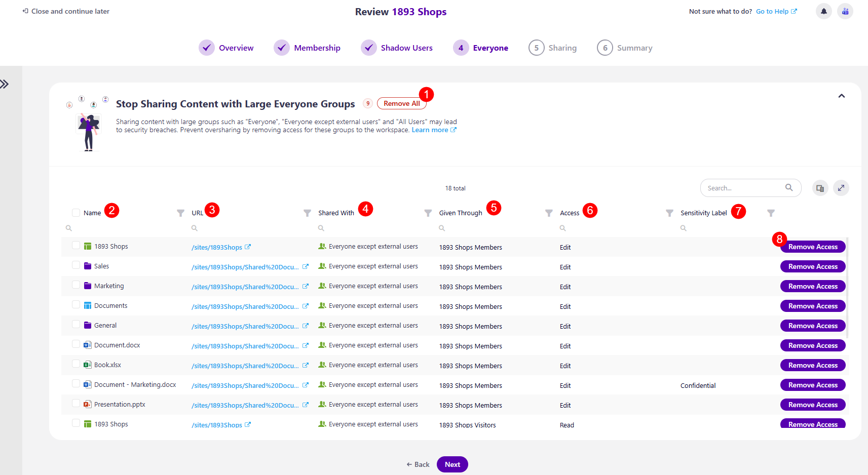Open the filter dropdown on the Access column
Screen dimensions: 868x475
point(548,213)
